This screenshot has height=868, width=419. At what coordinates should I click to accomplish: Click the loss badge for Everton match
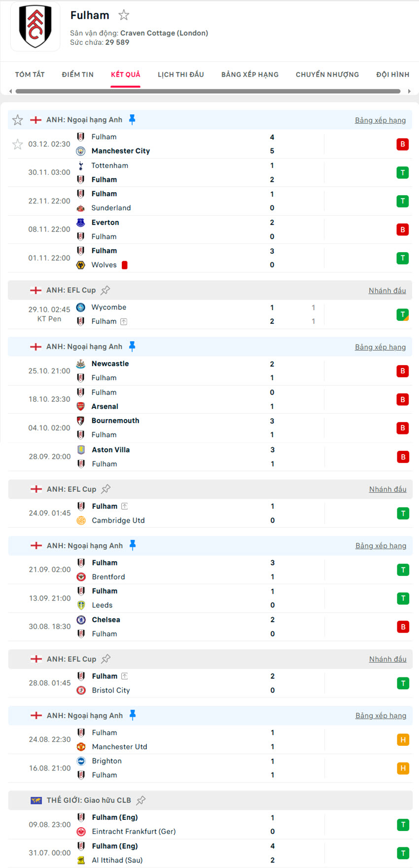(403, 230)
